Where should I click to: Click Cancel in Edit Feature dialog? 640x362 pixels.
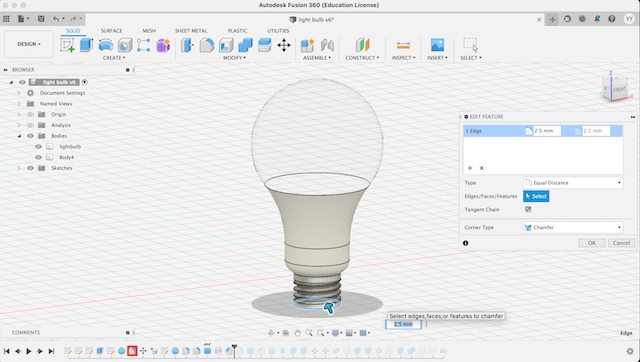point(621,243)
